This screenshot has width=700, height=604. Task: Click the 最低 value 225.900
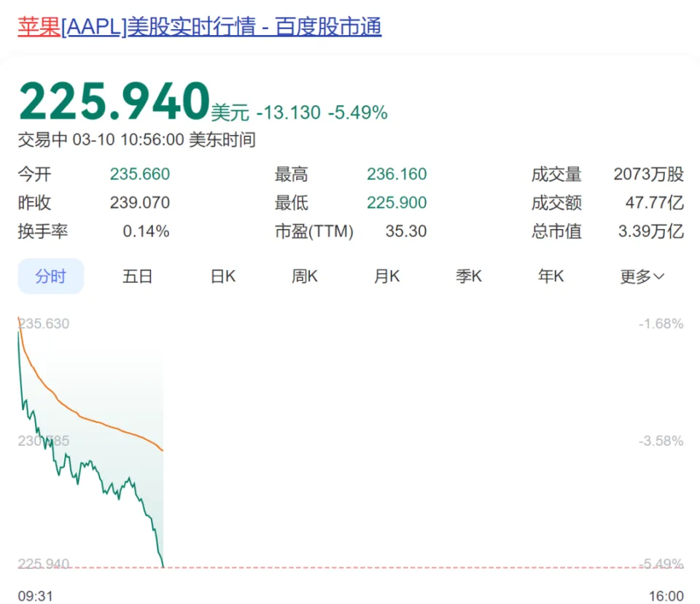click(x=397, y=203)
